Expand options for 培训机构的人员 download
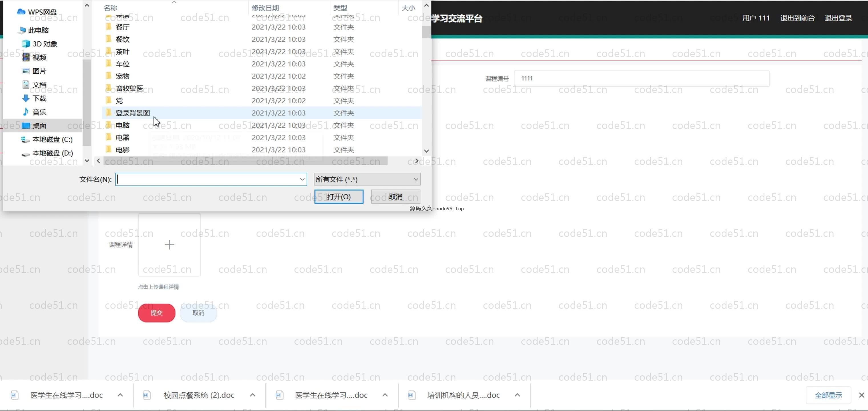This screenshot has width=868, height=411. click(x=517, y=395)
